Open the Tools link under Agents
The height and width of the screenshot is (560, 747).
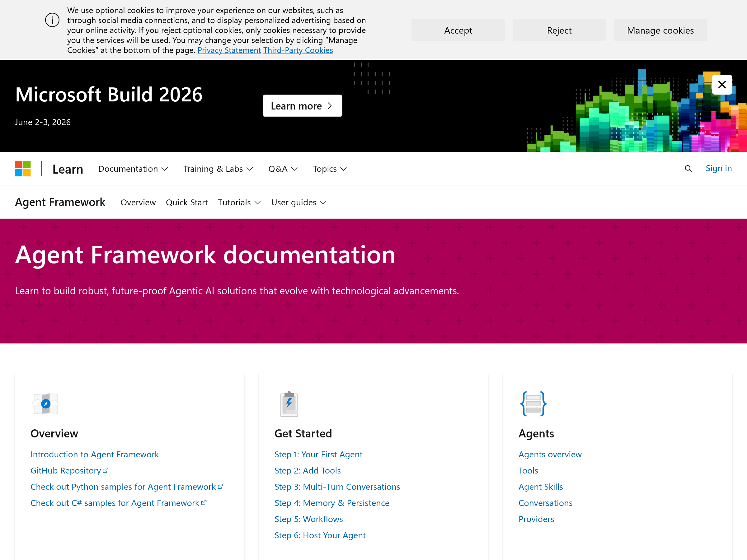(x=528, y=470)
